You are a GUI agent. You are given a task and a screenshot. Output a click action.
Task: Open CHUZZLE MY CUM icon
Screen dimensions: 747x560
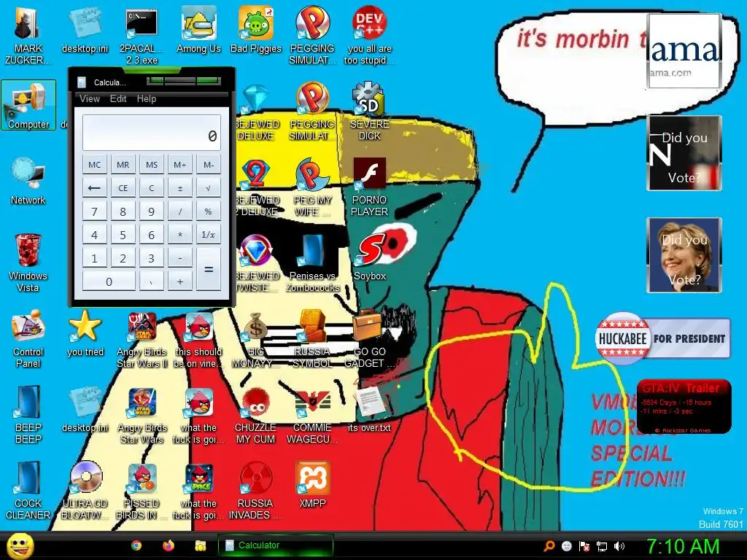coord(256,414)
